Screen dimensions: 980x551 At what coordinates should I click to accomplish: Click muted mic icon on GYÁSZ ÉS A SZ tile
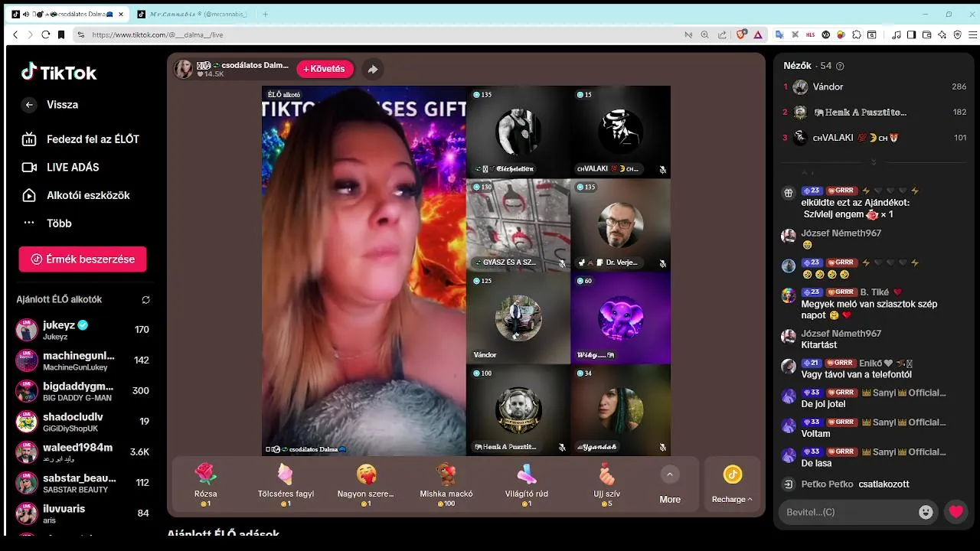pyautogui.click(x=562, y=262)
